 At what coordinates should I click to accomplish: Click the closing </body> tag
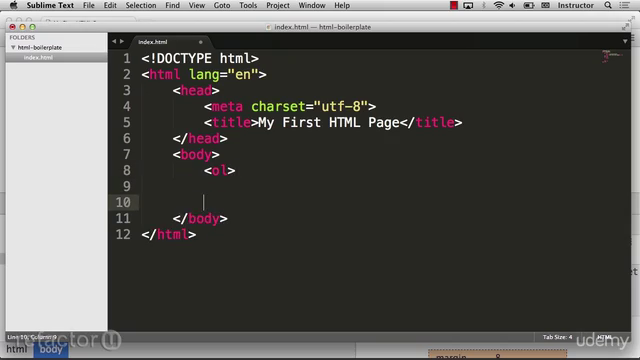200,219
